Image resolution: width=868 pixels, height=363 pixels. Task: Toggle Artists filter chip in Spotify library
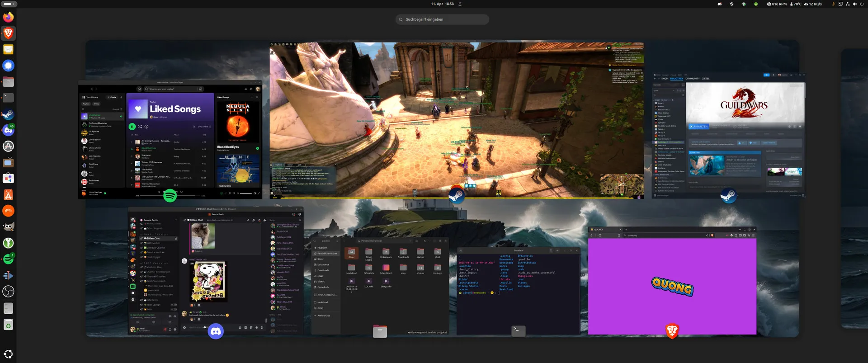point(96,104)
